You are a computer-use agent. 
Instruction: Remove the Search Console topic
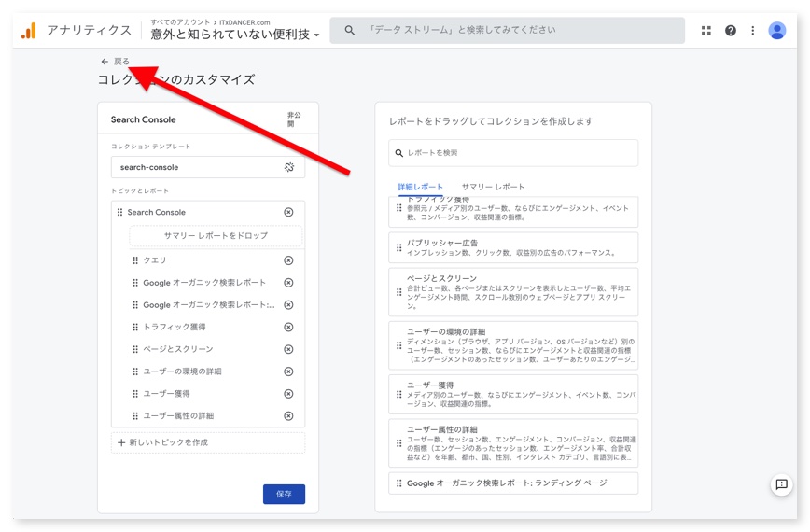[288, 213]
